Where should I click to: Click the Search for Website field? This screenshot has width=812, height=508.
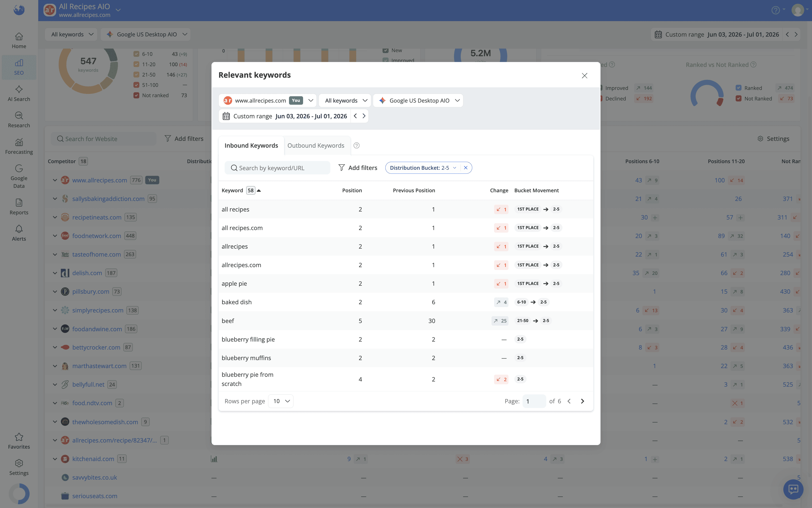pos(104,139)
